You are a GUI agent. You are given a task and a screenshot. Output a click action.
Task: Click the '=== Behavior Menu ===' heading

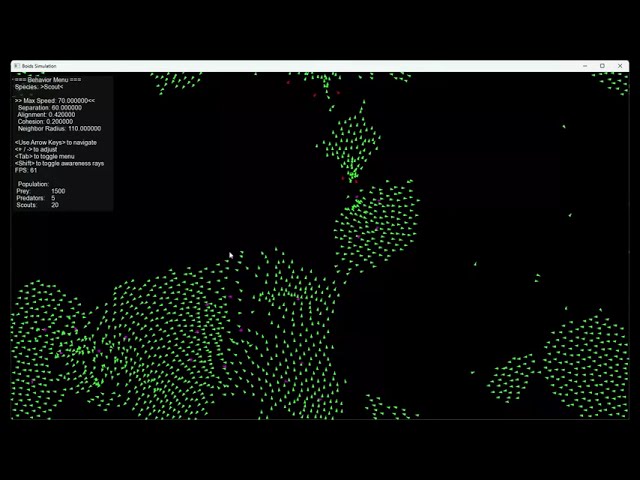pyautogui.click(x=48, y=80)
